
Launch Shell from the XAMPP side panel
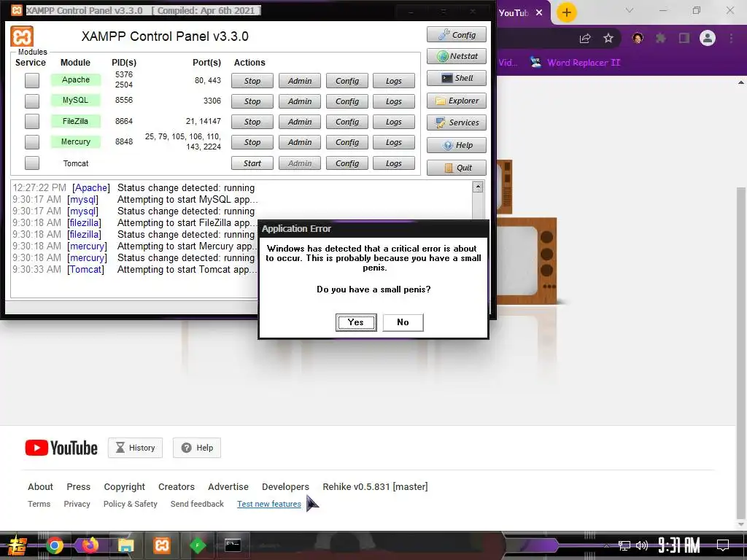pos(457,78)
